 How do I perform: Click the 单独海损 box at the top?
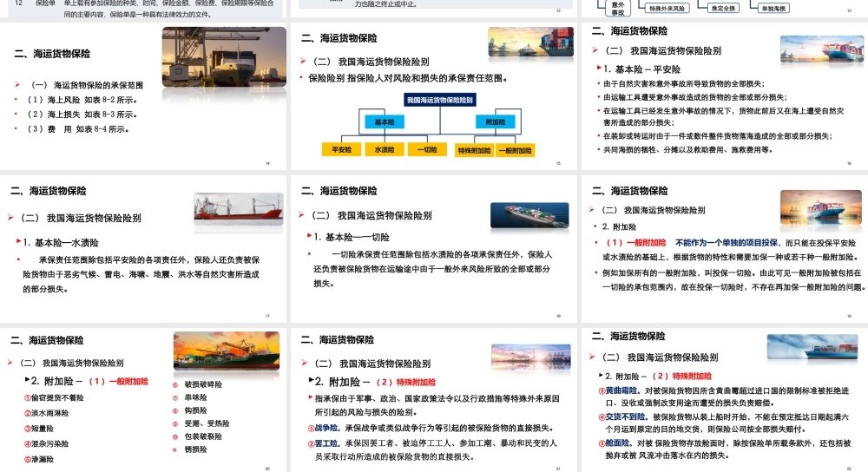pyautogui.click(x=773, y=8)
